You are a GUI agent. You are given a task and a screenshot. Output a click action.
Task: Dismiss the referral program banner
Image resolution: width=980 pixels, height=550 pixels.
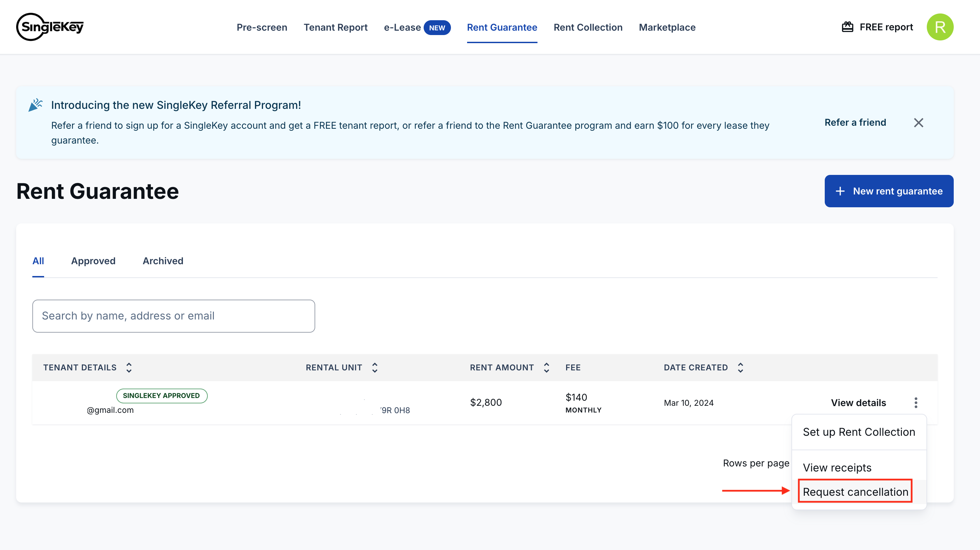pos(918,123)
